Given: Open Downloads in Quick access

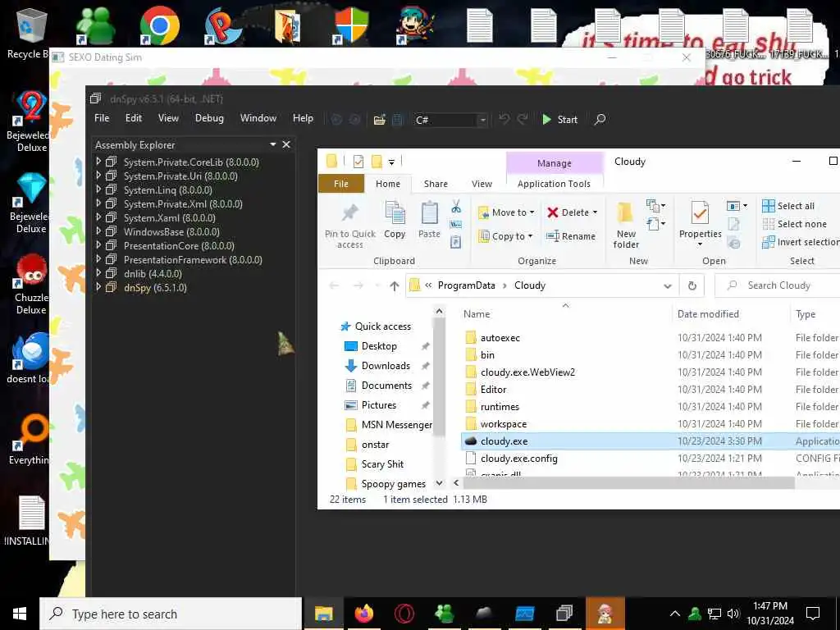Looking at the screenshot, I should (386, 366).
